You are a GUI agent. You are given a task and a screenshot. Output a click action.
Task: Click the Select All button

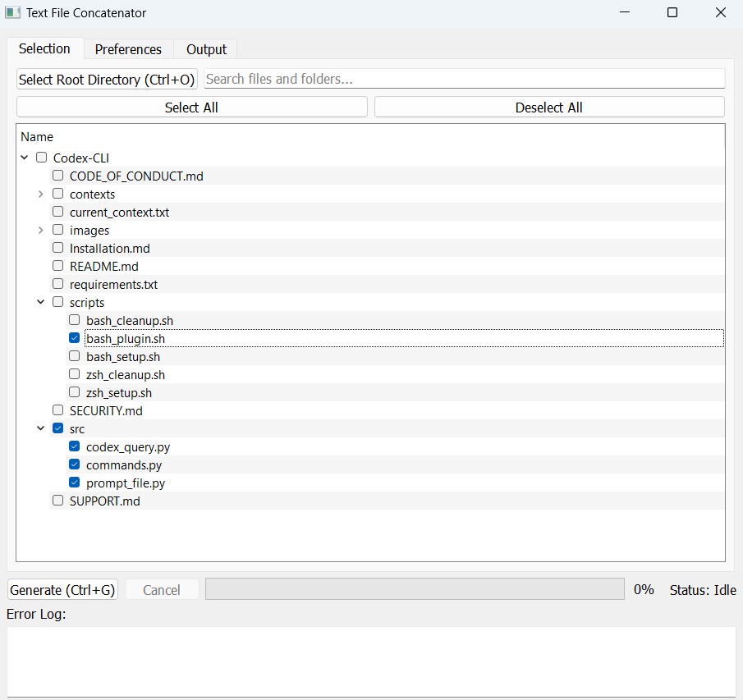[191, 108]
